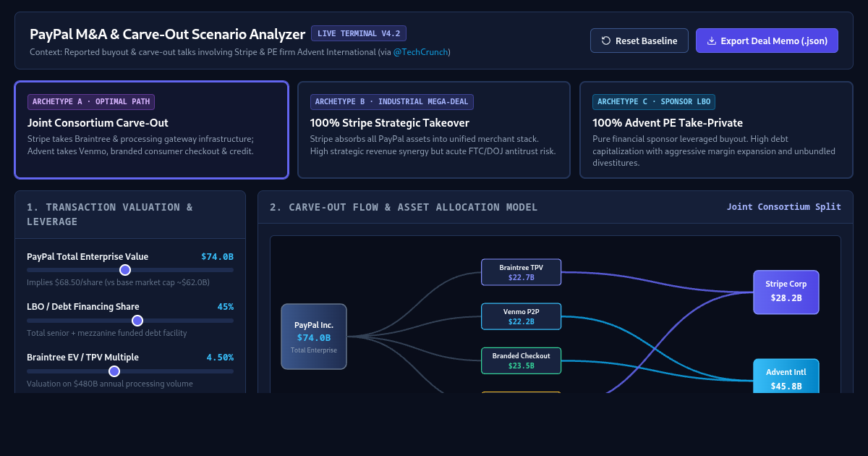This screenshot has width=868, height=456.
Task: Click the Archetype B Industrial Mega-Deal badge
Action: coord(392,102)
